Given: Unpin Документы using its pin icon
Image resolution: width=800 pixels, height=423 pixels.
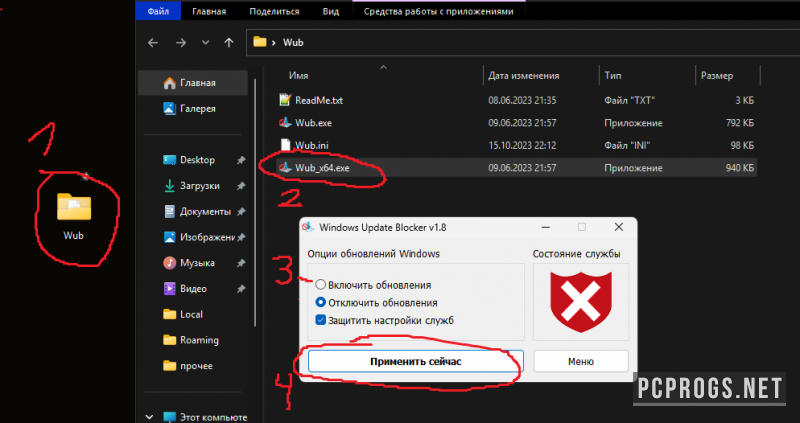Looking at the screenshot, I should pos(241,211).
